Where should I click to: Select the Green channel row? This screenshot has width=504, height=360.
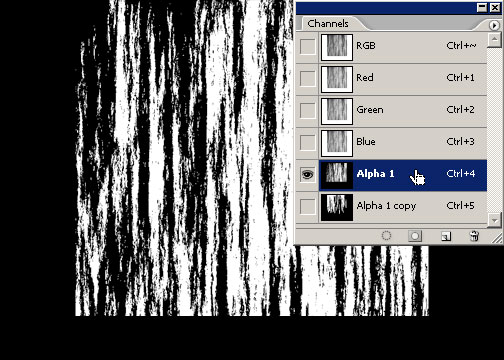click(403, 111)
